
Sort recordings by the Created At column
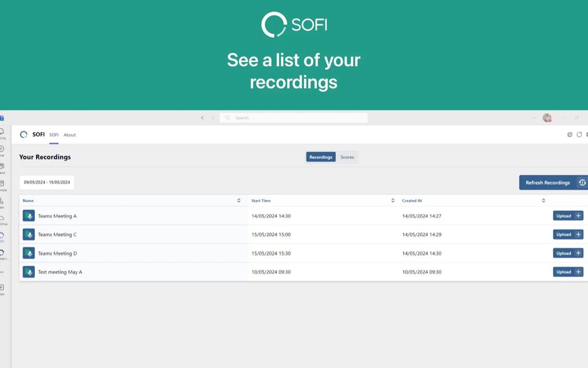click(544, 201)
